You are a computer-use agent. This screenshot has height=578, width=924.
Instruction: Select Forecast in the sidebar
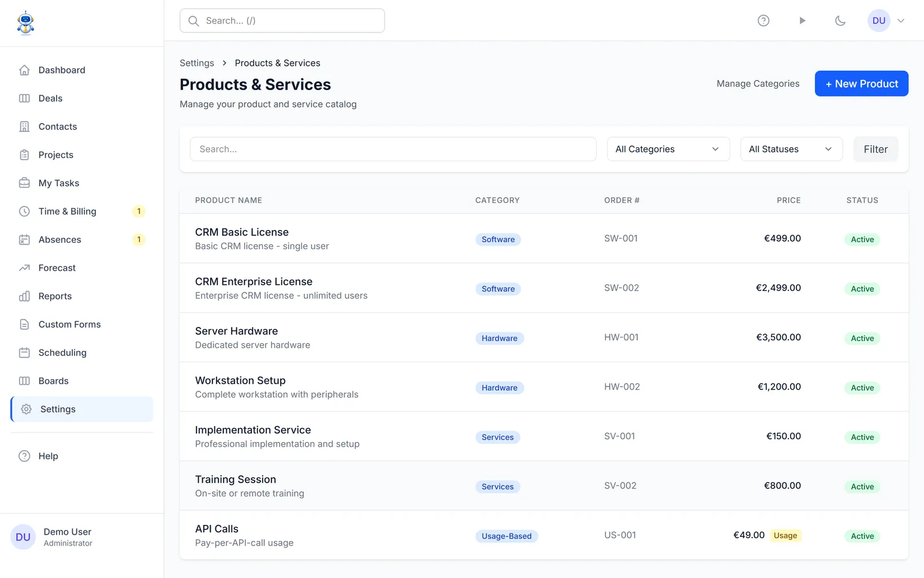click(x=82, y=268)
